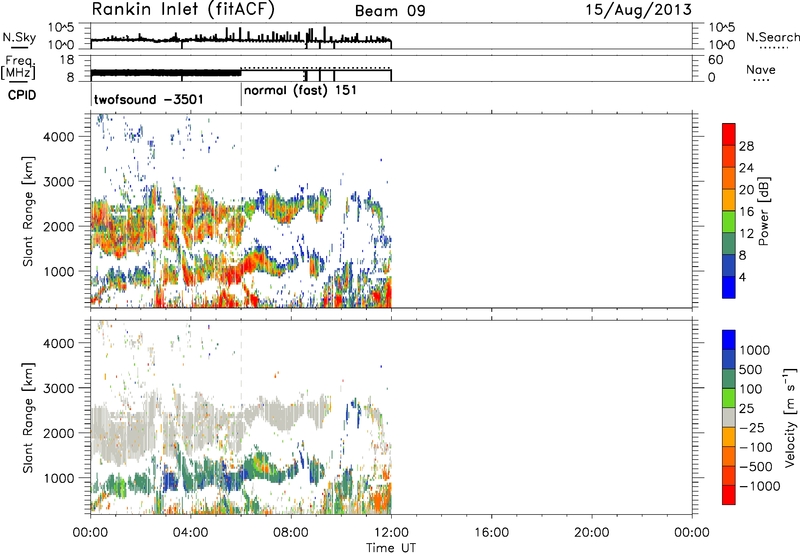
Task: Click the '500' tick on velocity scale
Action: (751, 370)
